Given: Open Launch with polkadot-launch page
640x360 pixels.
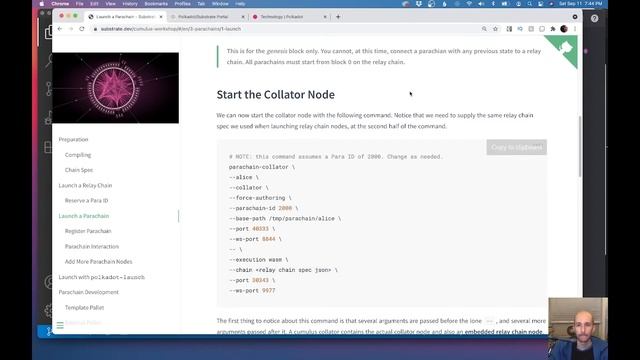Looking at the screenshot, I should (x=101, y=277).
